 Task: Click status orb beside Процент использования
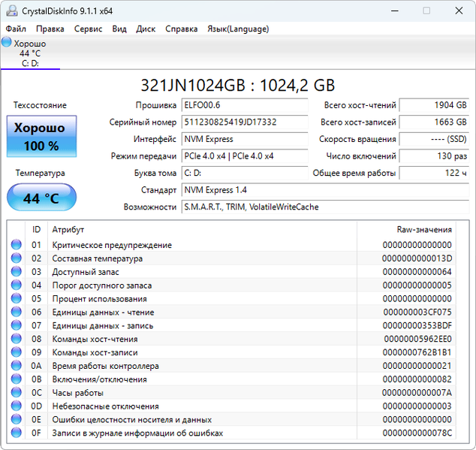pyautogui.click(x=16, y=299)
